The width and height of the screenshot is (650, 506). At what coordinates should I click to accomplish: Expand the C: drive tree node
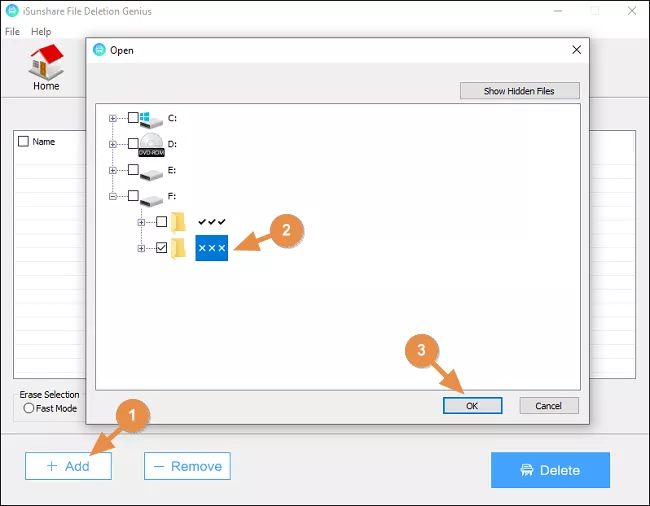pyautogui.click(x=113, y=118)
